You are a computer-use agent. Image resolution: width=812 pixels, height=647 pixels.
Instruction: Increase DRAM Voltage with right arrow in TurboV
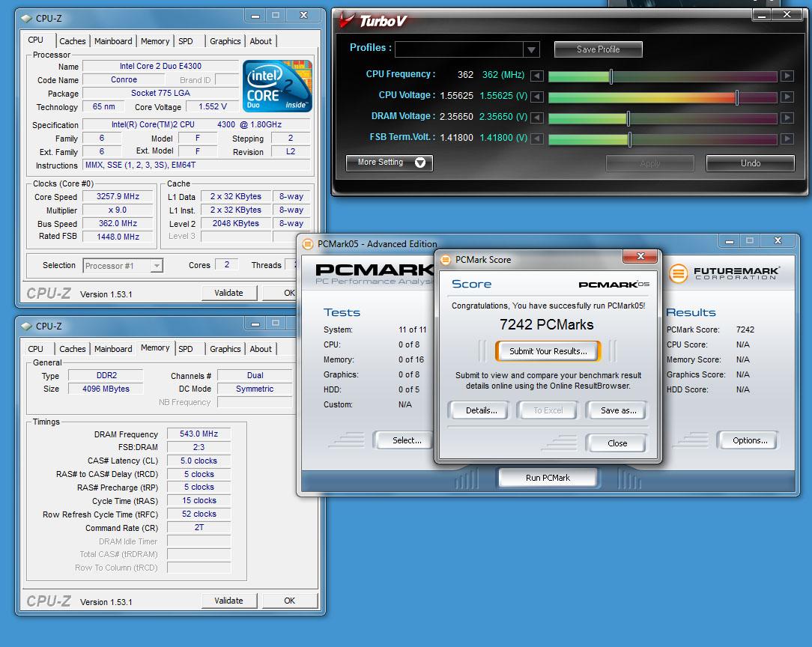point(787,118)
